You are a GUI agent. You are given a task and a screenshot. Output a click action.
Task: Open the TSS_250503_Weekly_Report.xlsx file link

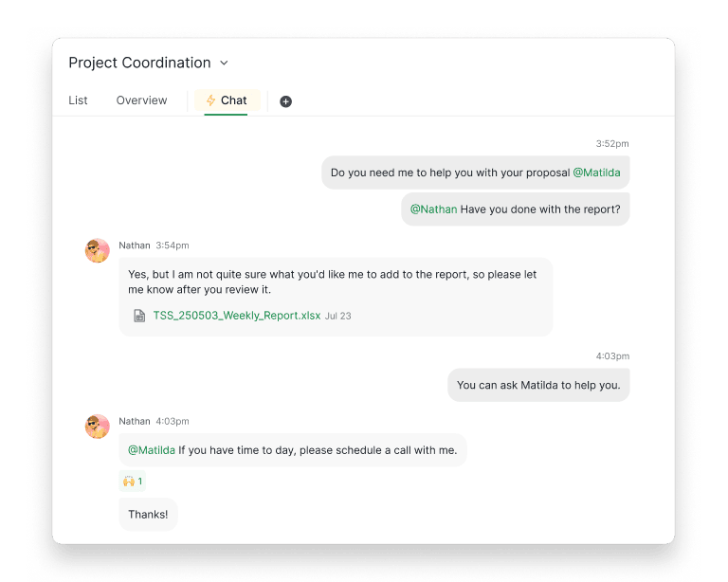[237, 316]
